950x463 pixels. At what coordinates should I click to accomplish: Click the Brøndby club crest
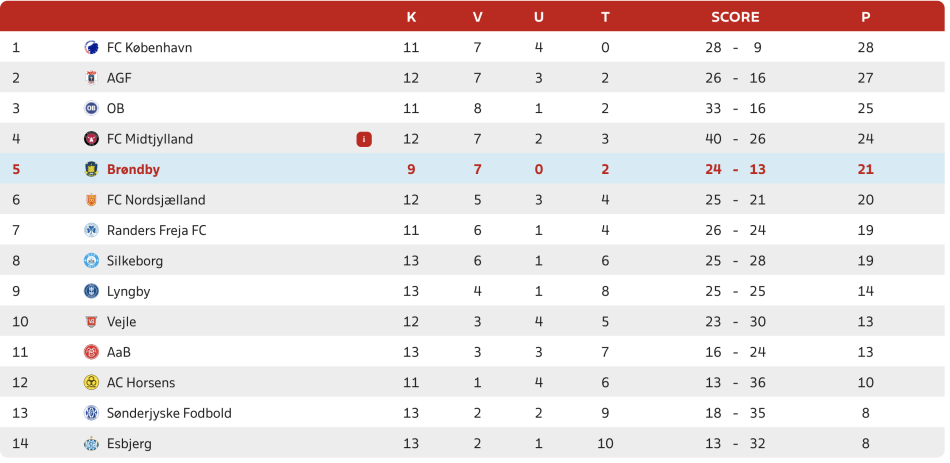pos(91,170)
